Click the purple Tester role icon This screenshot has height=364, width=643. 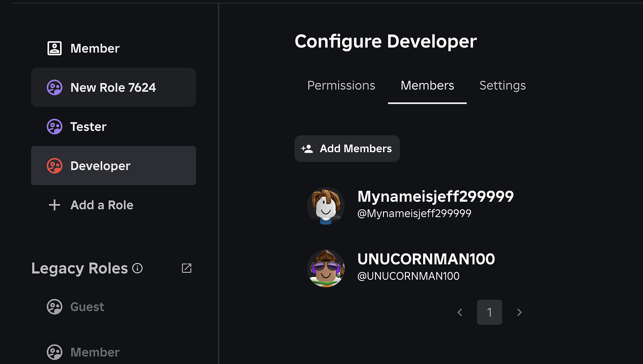pyautogui.click(x=55, y=126)
